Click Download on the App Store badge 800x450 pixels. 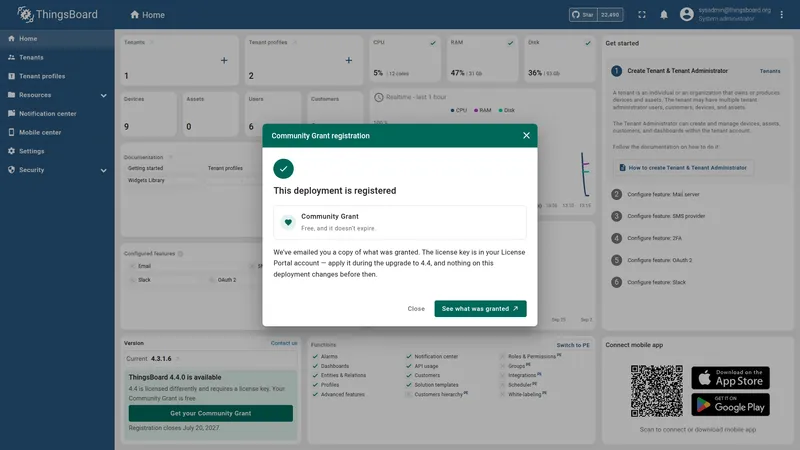pyautogui.click(x=731, y=378)
